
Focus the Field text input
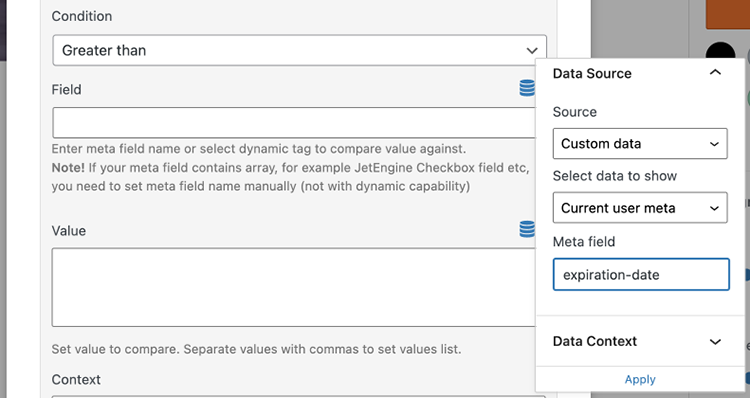coord(294,122)
